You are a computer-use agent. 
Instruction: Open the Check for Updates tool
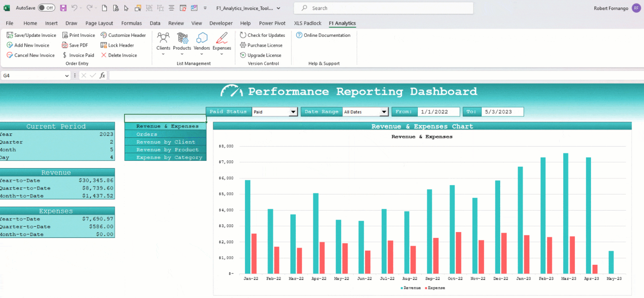point(263,35)
